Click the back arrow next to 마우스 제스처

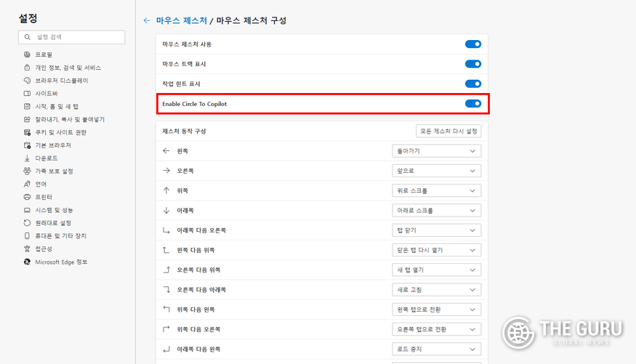pos(147,21)
